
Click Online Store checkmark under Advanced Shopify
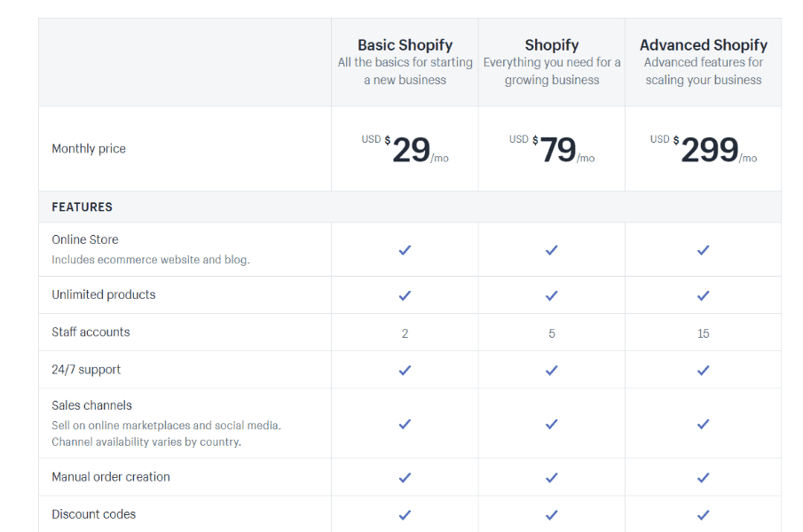(703, 250)
